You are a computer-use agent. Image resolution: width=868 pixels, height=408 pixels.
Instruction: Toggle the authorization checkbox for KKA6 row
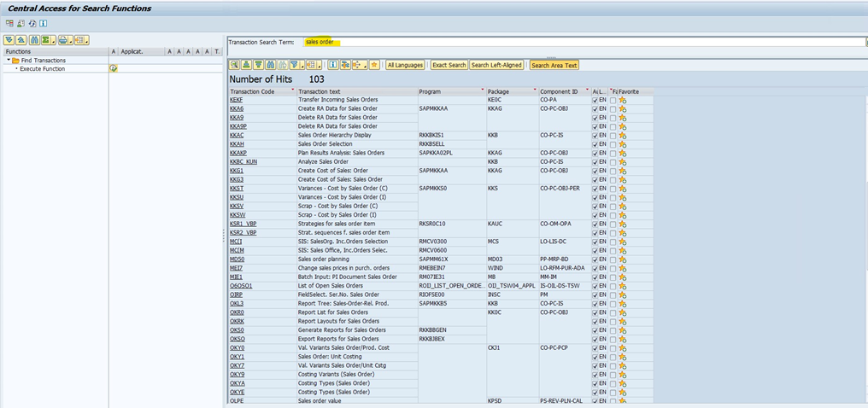point(595,109)
